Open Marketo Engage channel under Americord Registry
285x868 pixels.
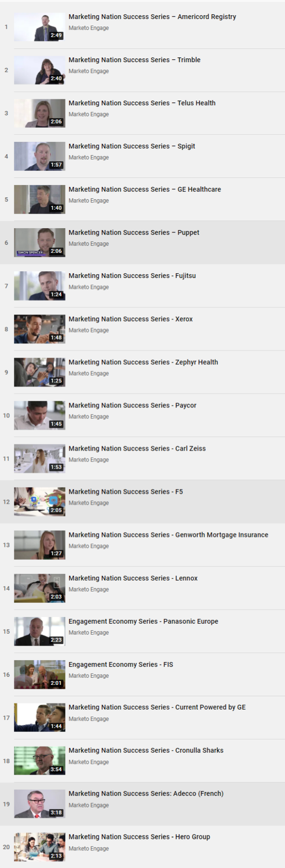point(89,28)
